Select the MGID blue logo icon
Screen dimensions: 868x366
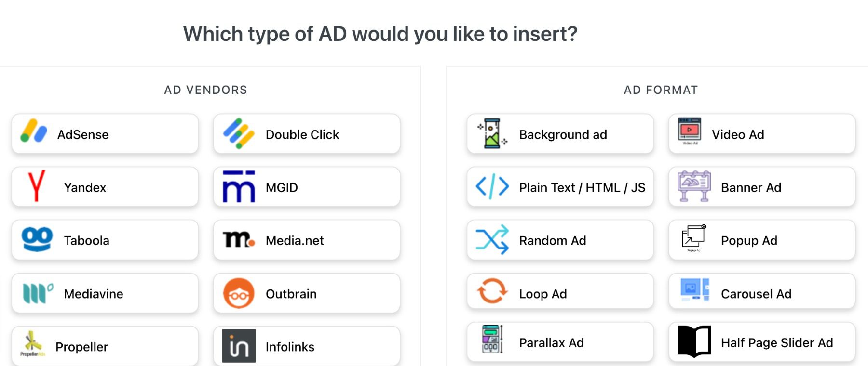pyautogui.click(x=239, y=187)
